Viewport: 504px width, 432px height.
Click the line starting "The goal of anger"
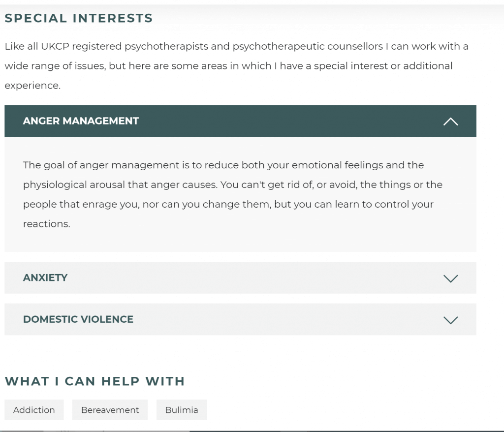[x=223, y=165]
